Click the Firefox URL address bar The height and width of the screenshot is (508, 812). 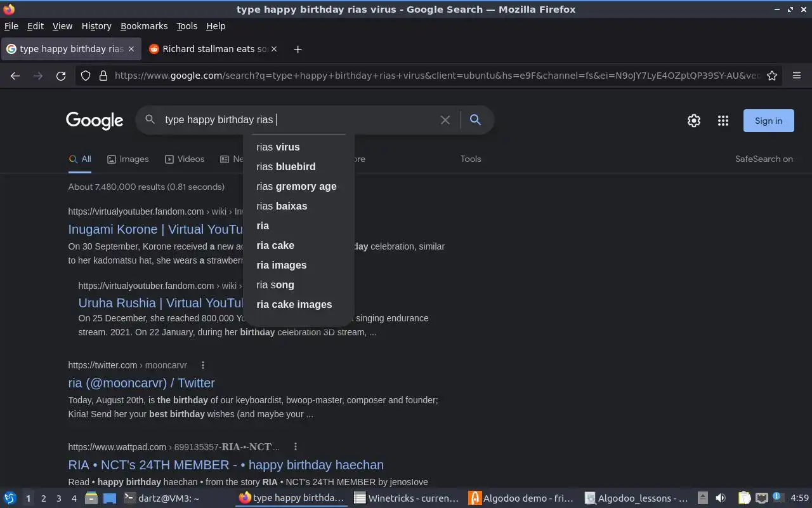[x=436, y=76]
